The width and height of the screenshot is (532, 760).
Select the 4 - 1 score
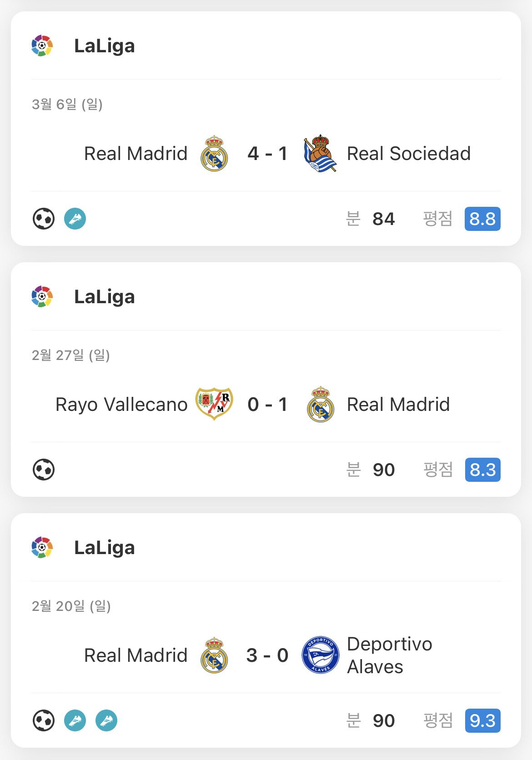(x=267, y=154)
